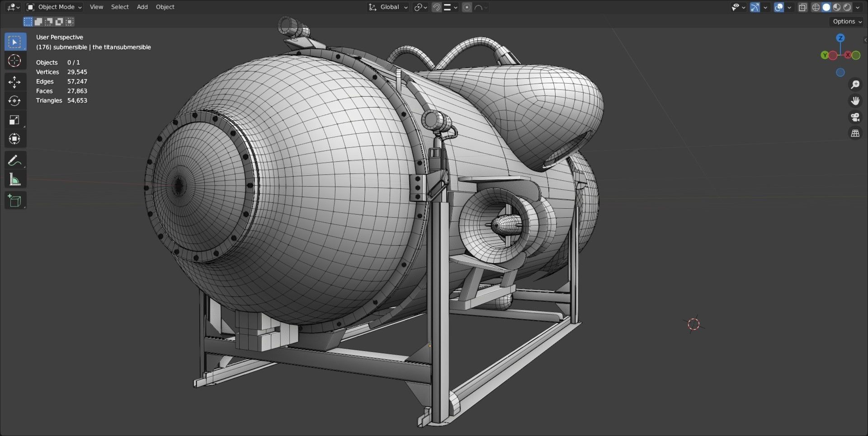Click the Faces '27,863' statistic
Image resolution: width=868 pixels, height=436 pixels.
pos(77,91)
